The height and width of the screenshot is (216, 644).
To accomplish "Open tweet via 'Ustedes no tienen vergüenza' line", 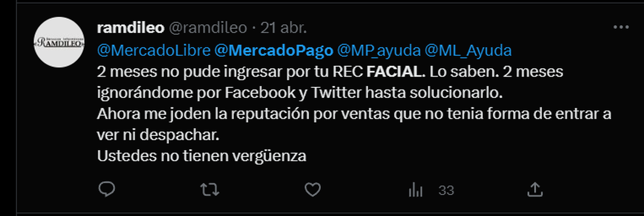I will pyautogui.click(x=202, y=156).
